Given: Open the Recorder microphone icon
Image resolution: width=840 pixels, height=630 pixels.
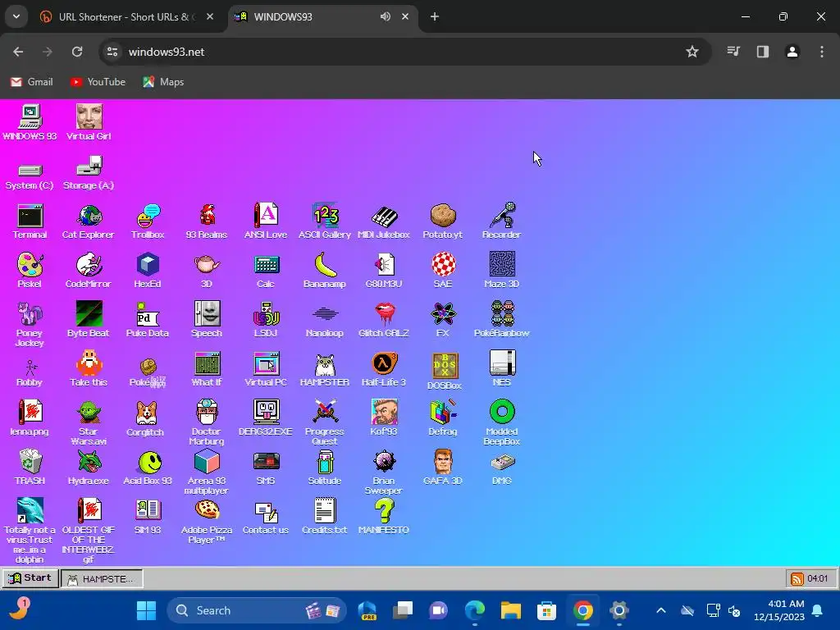Looking at the screenshot, I should click(501, 221).
